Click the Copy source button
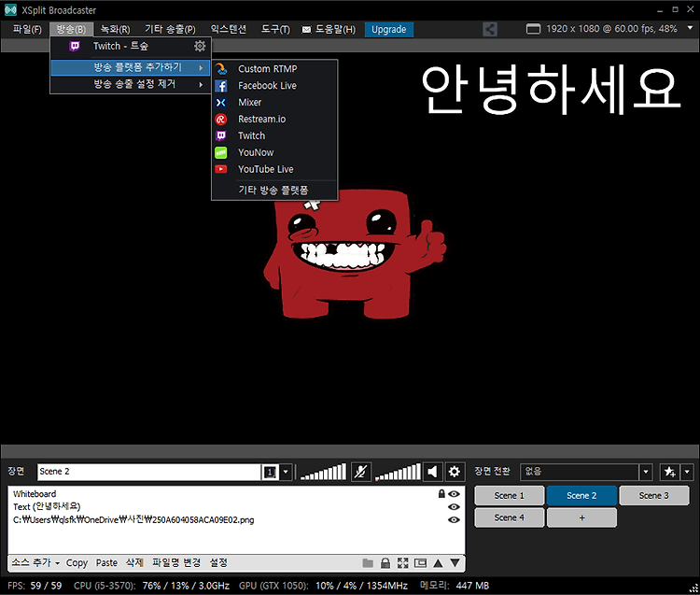Screen dimensions: 700x595 click(77, 563)
